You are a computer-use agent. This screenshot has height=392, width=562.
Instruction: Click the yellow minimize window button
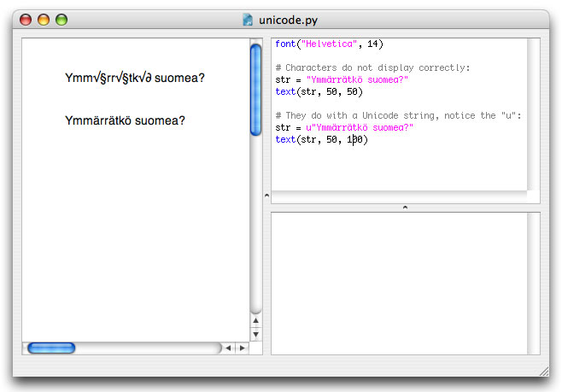(44, 20)
